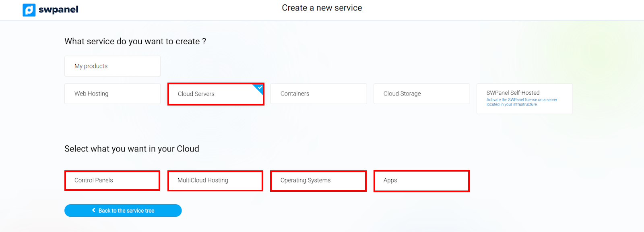Select the SWPanel Self-Hosted title
644x232 pixels.
[x=513, y=93]
